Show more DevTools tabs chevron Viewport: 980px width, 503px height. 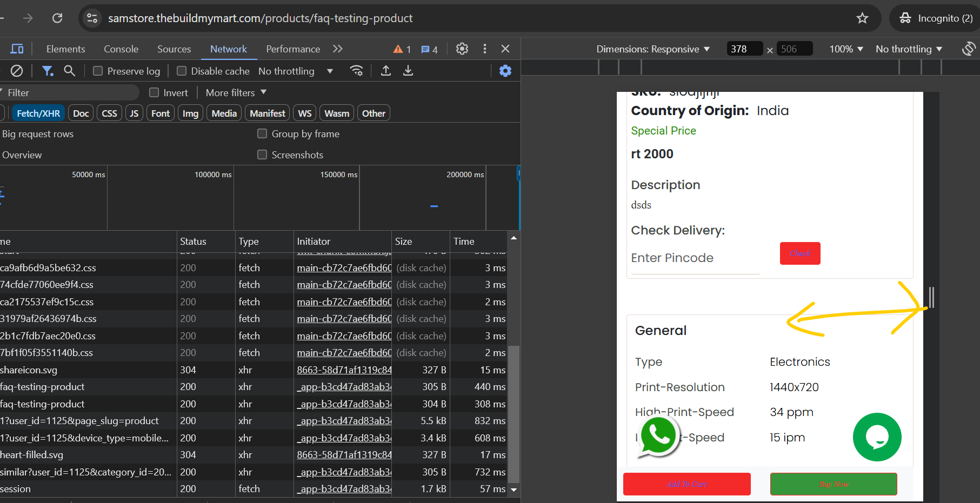338,49
